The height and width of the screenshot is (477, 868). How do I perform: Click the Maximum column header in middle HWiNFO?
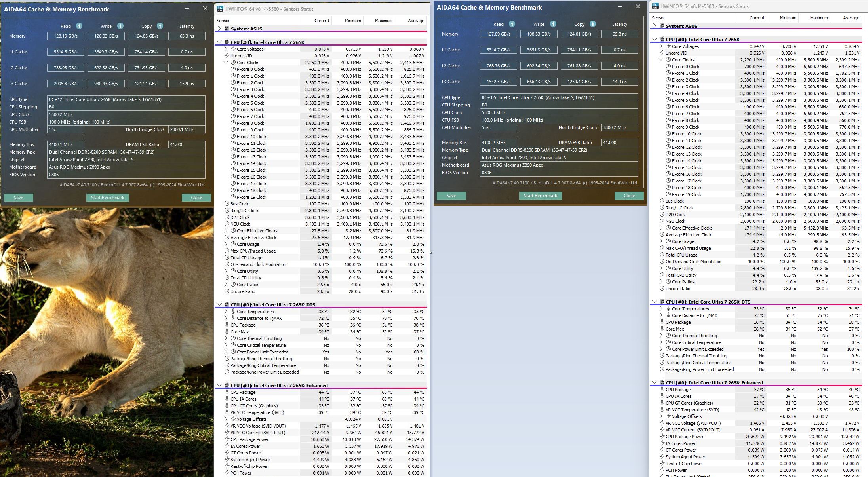(x=383, y=21)
